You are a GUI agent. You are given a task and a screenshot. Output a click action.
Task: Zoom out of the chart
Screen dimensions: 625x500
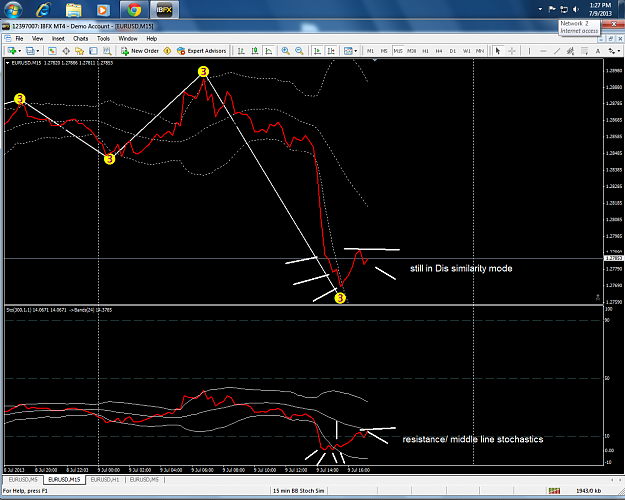[299, 51]
